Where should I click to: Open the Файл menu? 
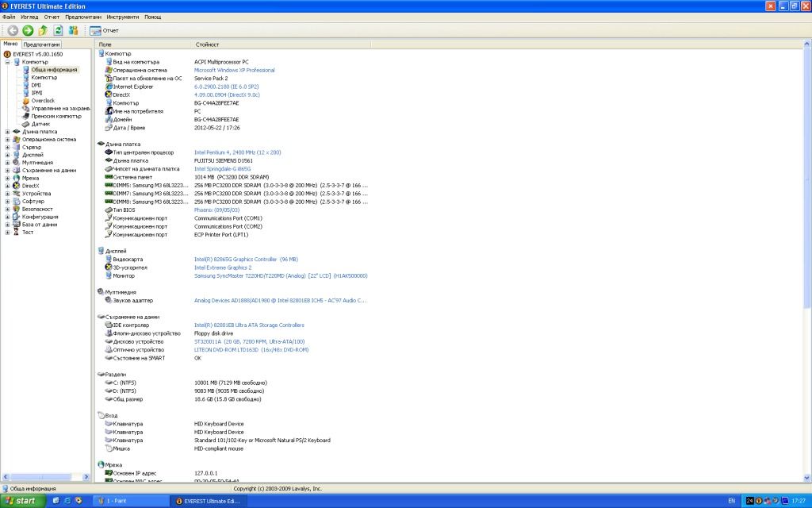coord(9,17)
